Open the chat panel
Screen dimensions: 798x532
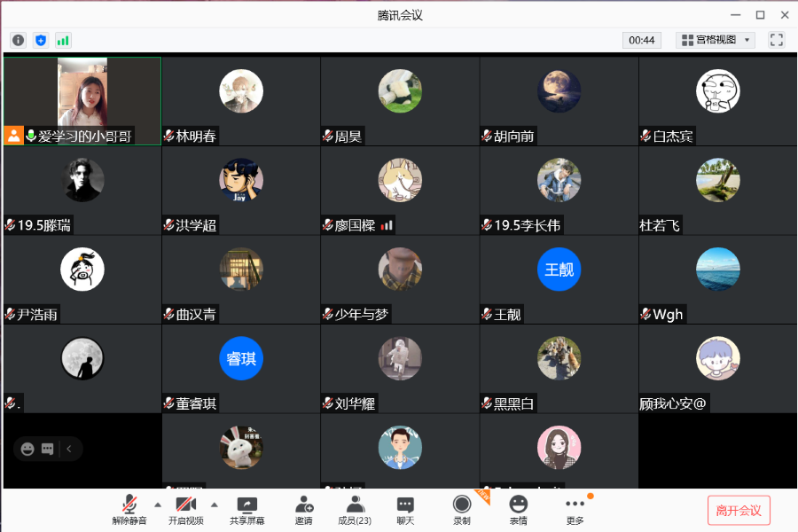coord(405,510)
